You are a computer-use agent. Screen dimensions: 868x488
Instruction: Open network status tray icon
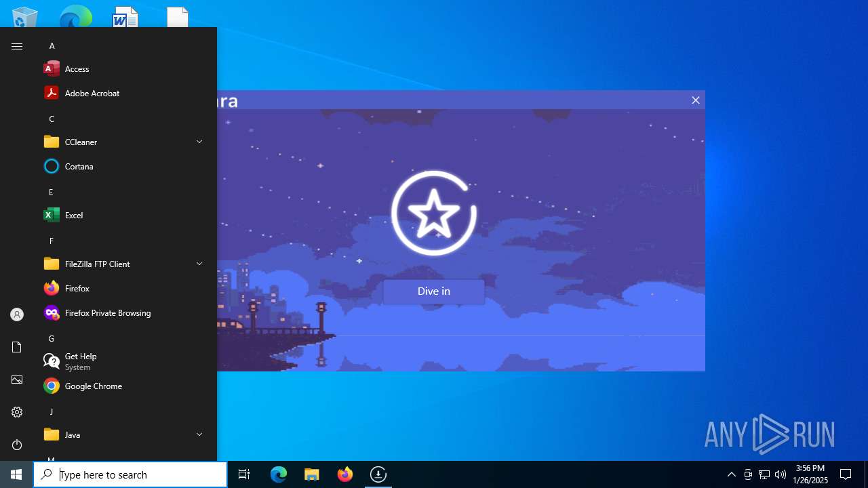coord(764,474)
